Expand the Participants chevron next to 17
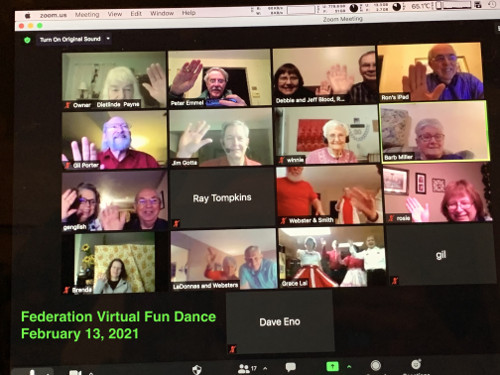 click(265, 368)
